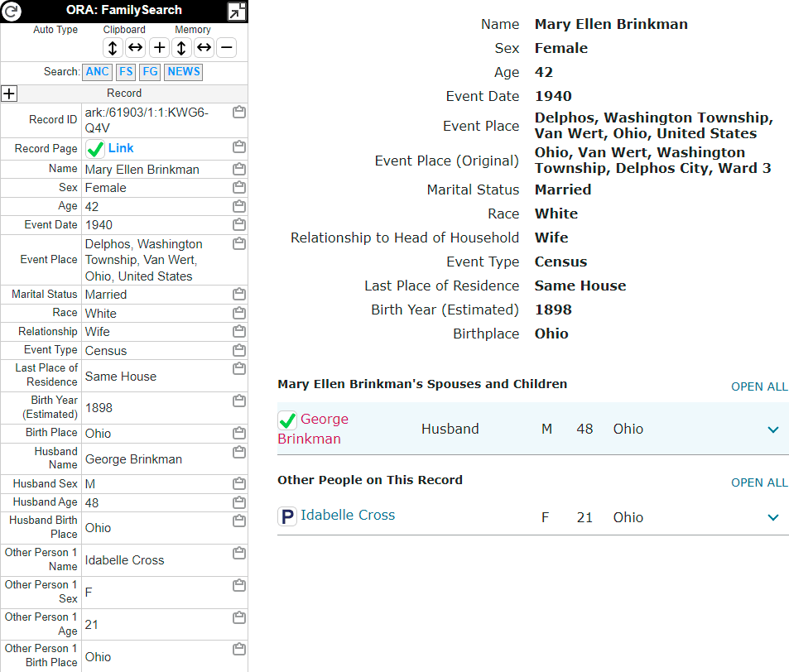The image size is (789, 672).
Task: Open the Record Page Link
Action: pos(121,148)
